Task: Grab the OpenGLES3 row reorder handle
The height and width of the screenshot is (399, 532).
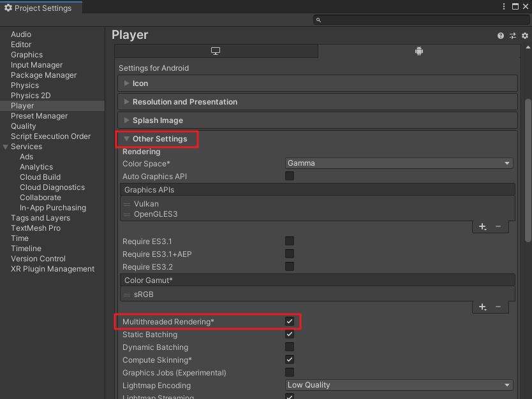Action: pyautogui.click(x=127, y=214)
